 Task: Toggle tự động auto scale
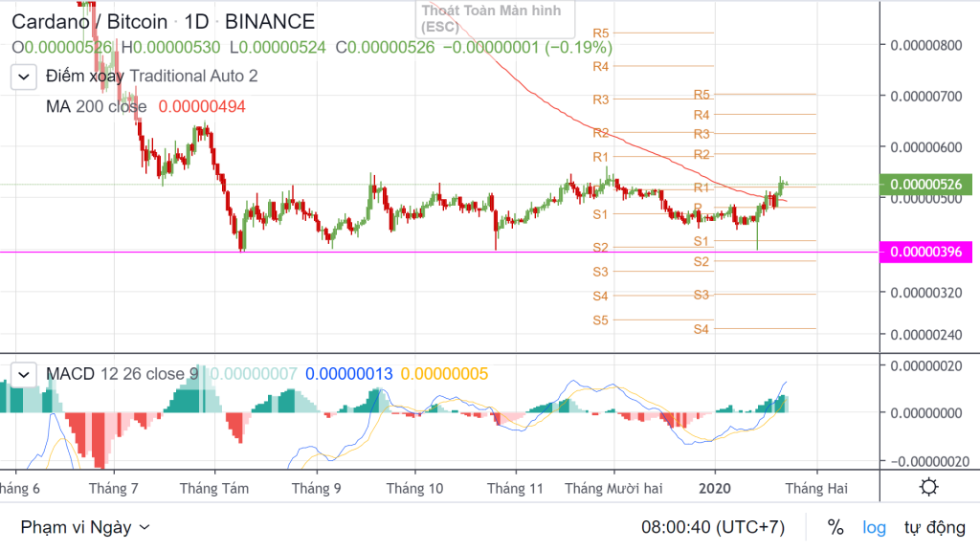click(933, 527)
